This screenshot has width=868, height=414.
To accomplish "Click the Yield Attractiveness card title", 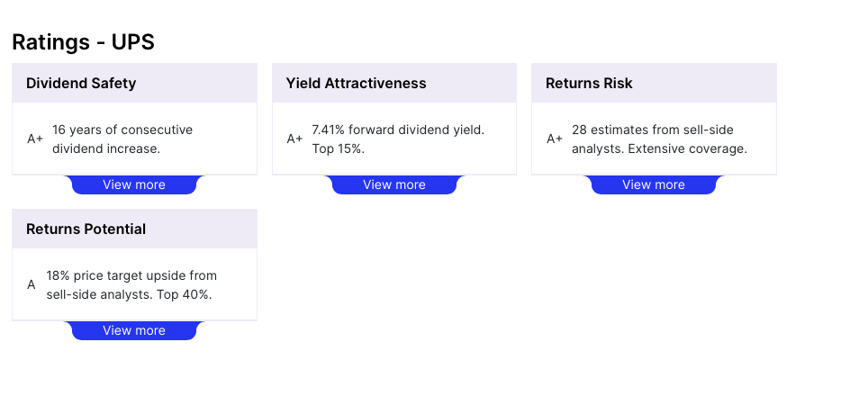I will pos(357,84).
